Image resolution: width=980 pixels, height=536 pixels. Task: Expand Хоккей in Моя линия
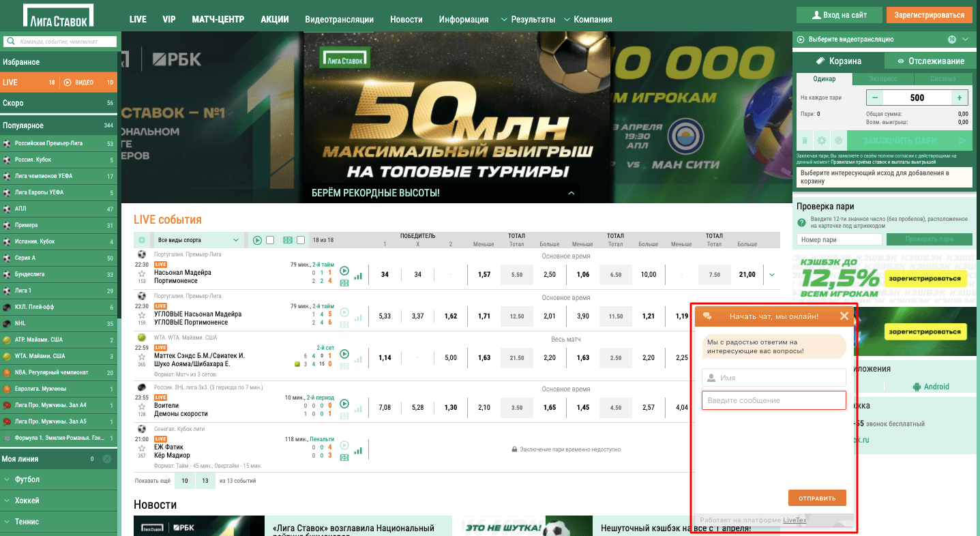(59, 501)
